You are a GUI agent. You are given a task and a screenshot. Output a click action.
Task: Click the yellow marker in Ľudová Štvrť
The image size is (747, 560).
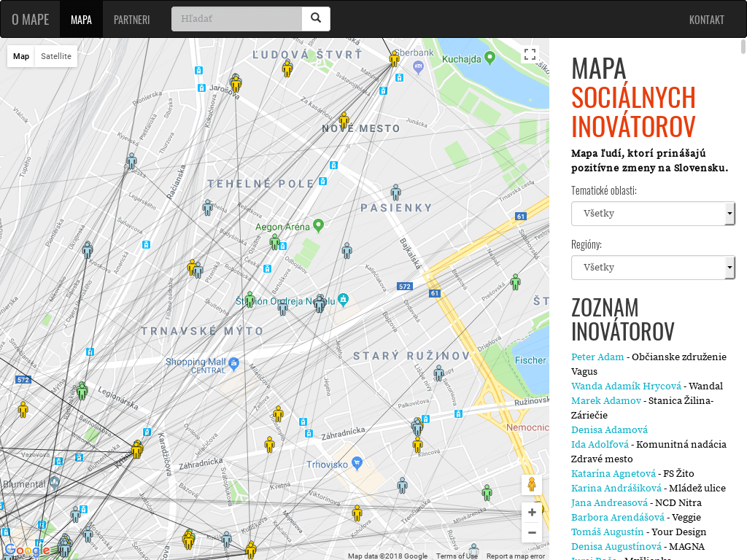click(287, 69)
